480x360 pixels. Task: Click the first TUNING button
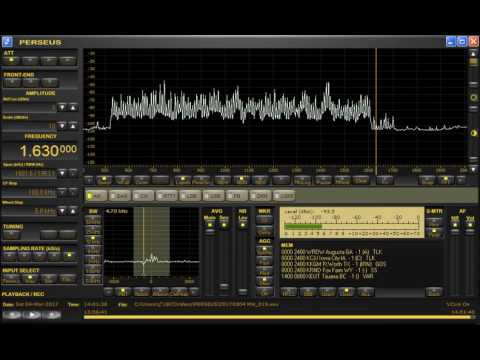click(12, 234)
